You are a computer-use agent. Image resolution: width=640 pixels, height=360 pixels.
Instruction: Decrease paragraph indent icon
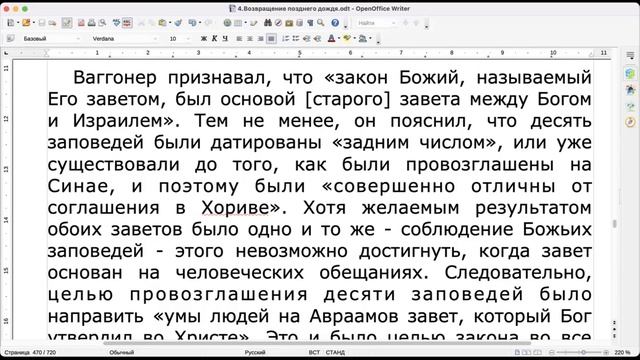[307, 38]
